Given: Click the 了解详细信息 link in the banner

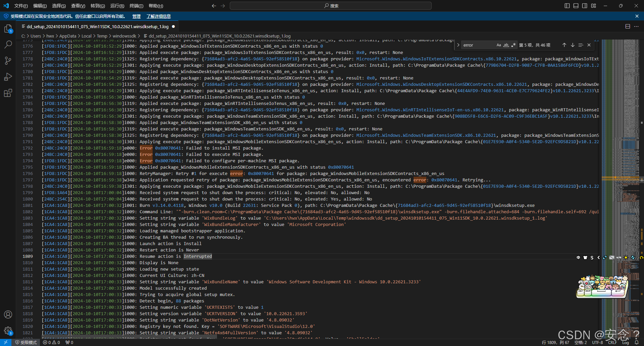Looking at the screenshot, I should [x=159, y=16].
